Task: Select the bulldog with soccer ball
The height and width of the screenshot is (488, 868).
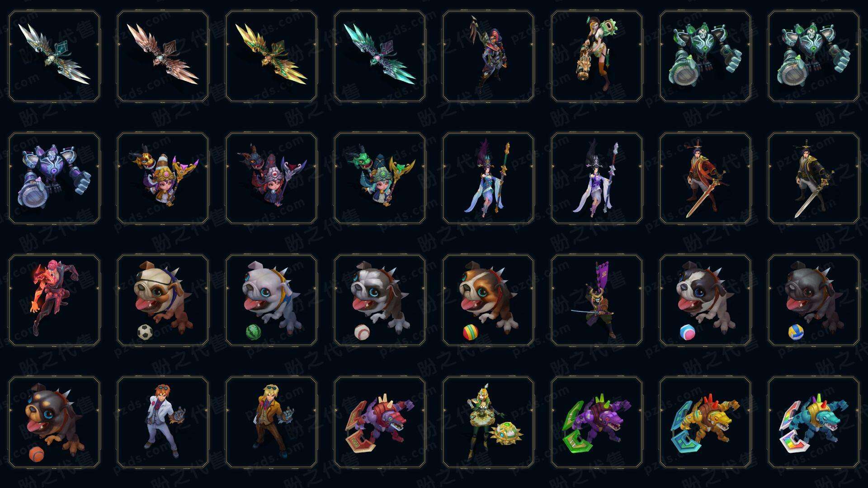Action: pyautogui.click(x=163, y=300)
